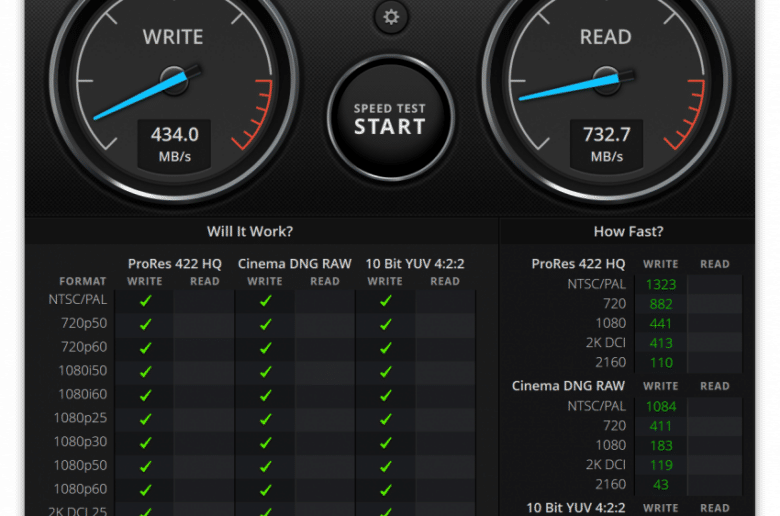Click the FORMAT column label
The width and height of the screenshot is (780, 516).
coord(83,281)
